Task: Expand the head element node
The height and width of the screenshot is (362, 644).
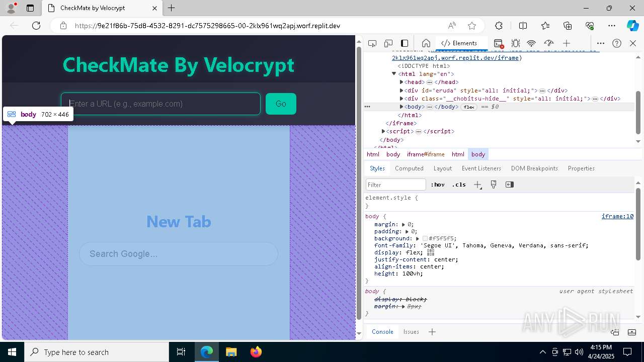Action: tap(401, 82)
